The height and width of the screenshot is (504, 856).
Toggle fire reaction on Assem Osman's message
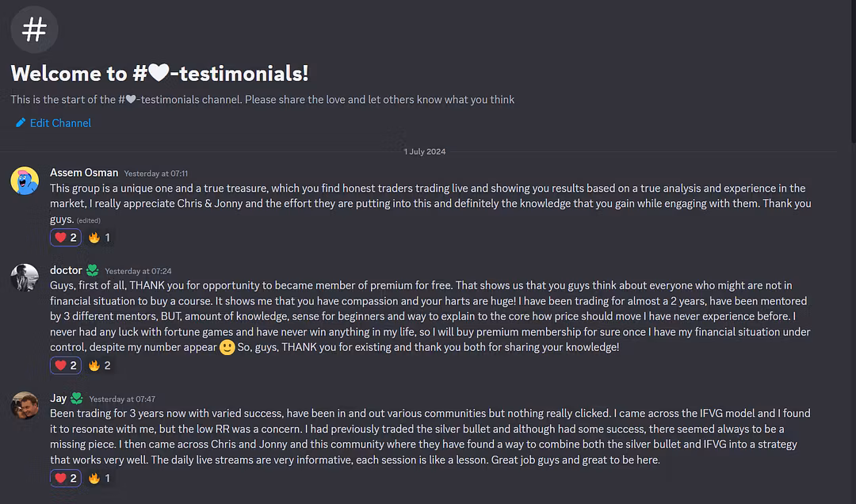[x=99, y=237]
